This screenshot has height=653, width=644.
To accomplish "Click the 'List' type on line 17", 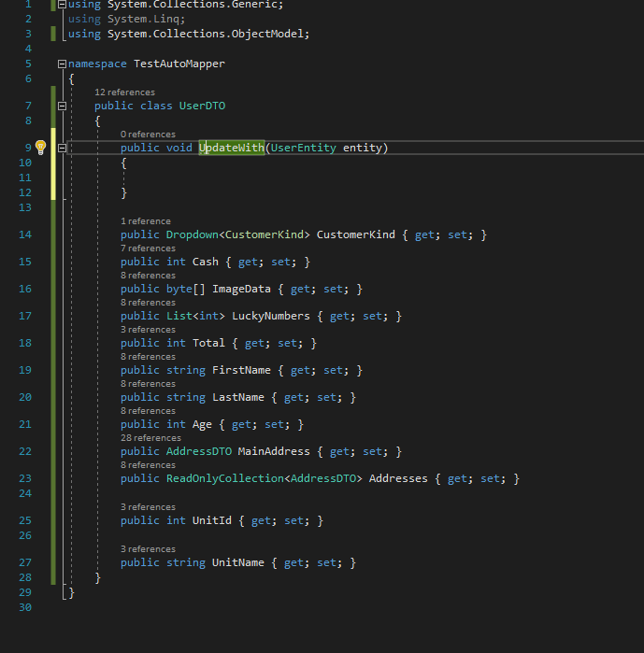I will 179,316.
